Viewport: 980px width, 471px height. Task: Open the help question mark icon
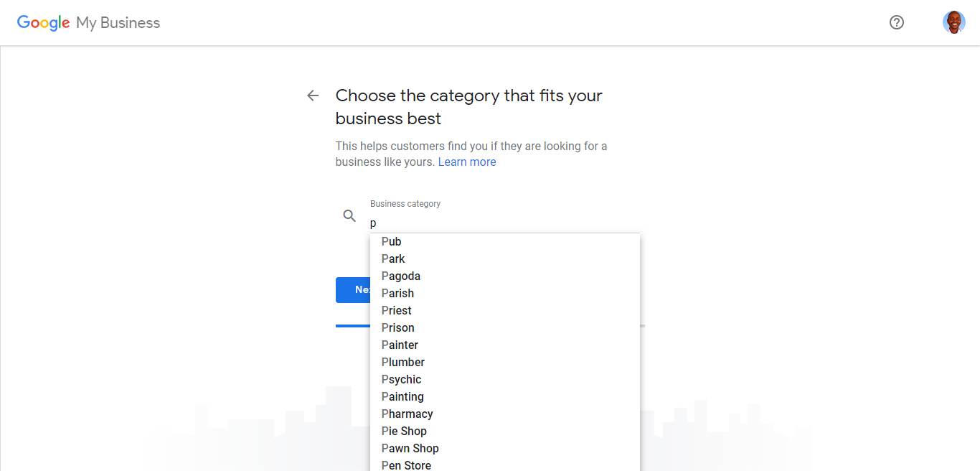click(897, 22)
